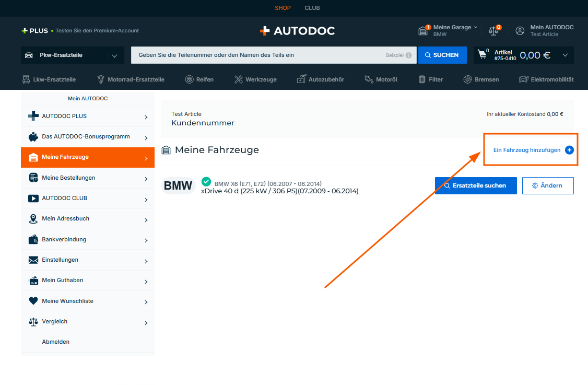Open the Meine Garage garage icon

424,31
